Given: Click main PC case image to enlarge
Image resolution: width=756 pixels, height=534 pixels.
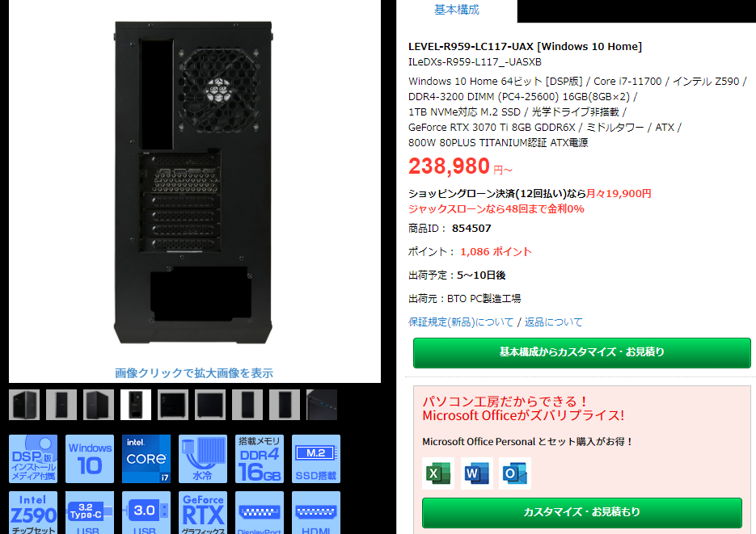Looking at the screenshot, I should [194, 183].
